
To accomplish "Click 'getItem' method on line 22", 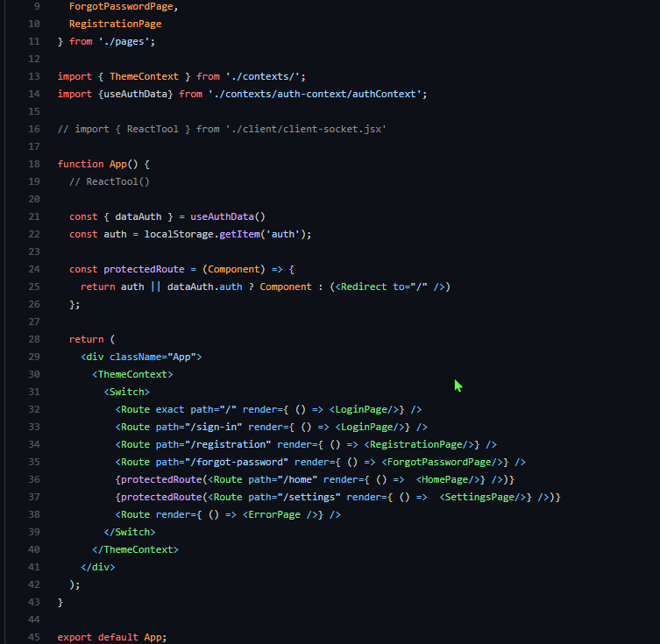I will click(x=239, y=234).
